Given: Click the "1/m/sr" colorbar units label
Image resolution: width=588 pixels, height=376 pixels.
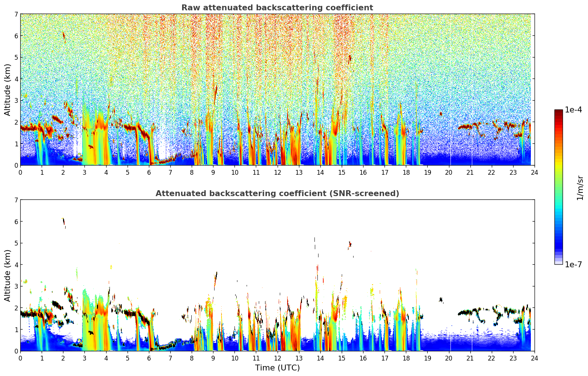Looking at the screenshot, I should tap(580, 188).
